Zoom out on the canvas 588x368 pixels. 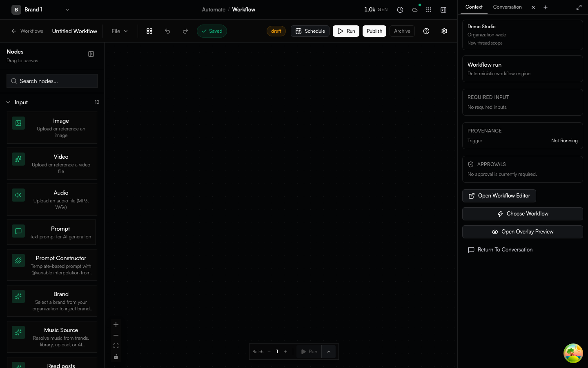(x=116, y=335)
